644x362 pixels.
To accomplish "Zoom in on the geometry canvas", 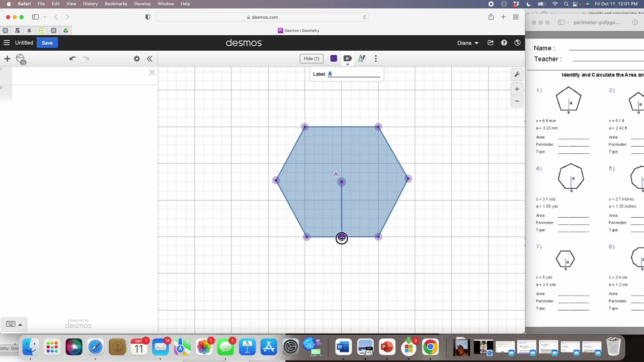I will 517,89.
